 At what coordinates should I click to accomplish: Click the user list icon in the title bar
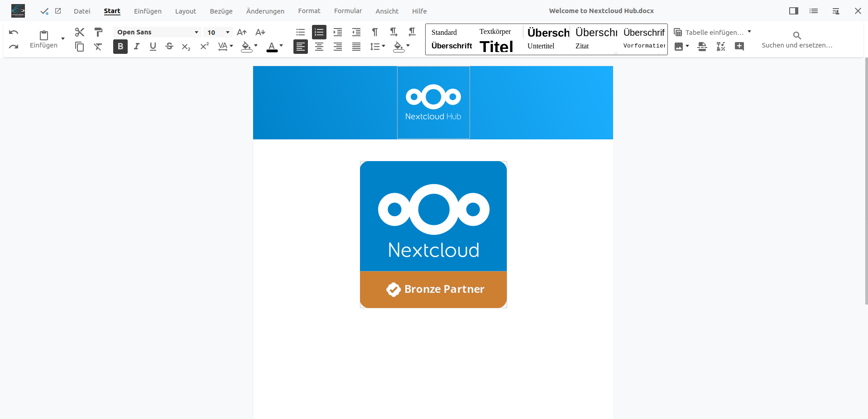[x=836, y=11]
